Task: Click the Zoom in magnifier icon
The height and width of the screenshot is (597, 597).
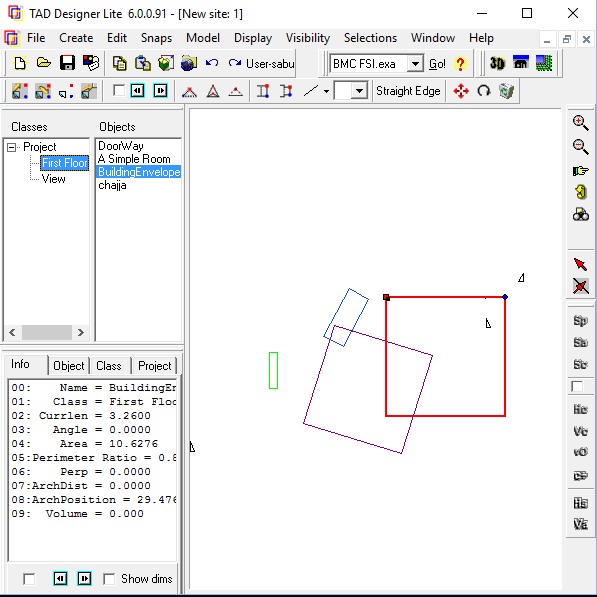Action: [580, 123]
